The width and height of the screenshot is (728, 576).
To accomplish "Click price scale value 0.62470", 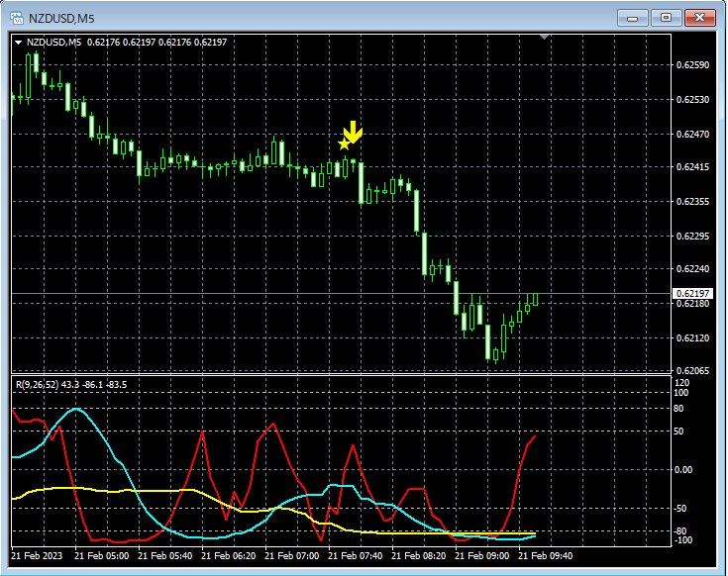I will [692, 135].
